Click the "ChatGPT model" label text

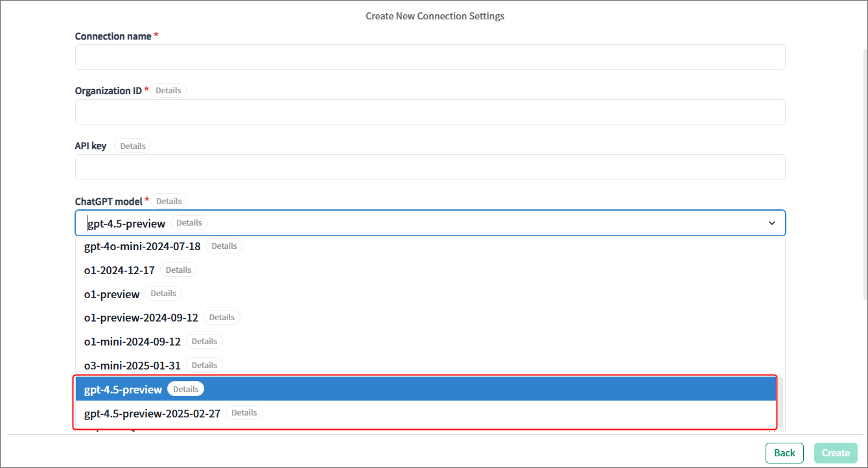109,201
